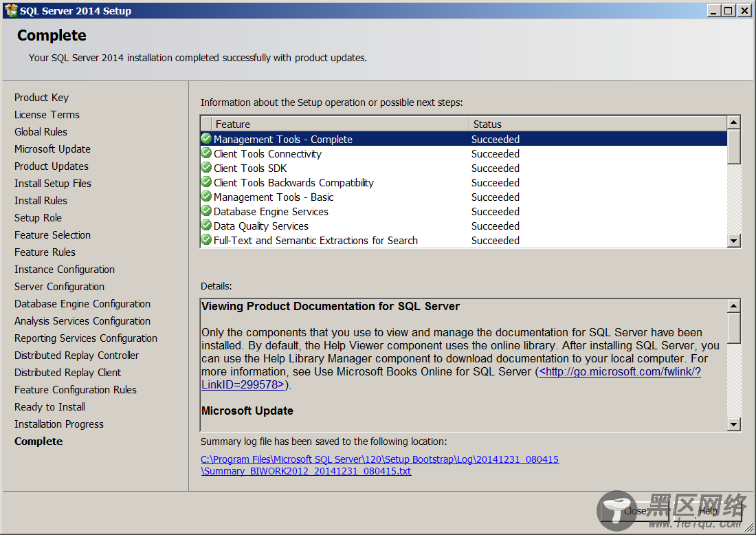Click the License Terms step
The image size is (756, 535).
(47, 115)
